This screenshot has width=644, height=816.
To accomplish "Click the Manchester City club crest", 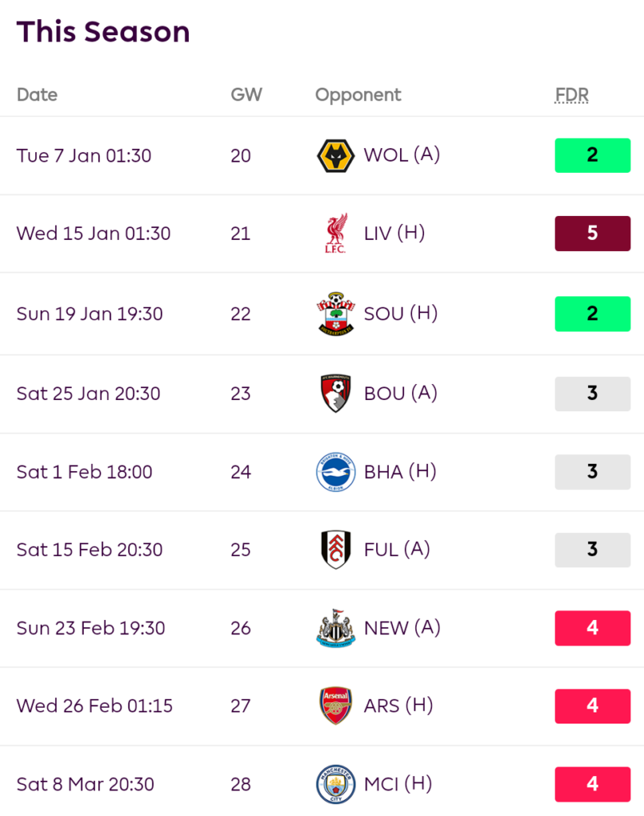I will click(336, 784).
